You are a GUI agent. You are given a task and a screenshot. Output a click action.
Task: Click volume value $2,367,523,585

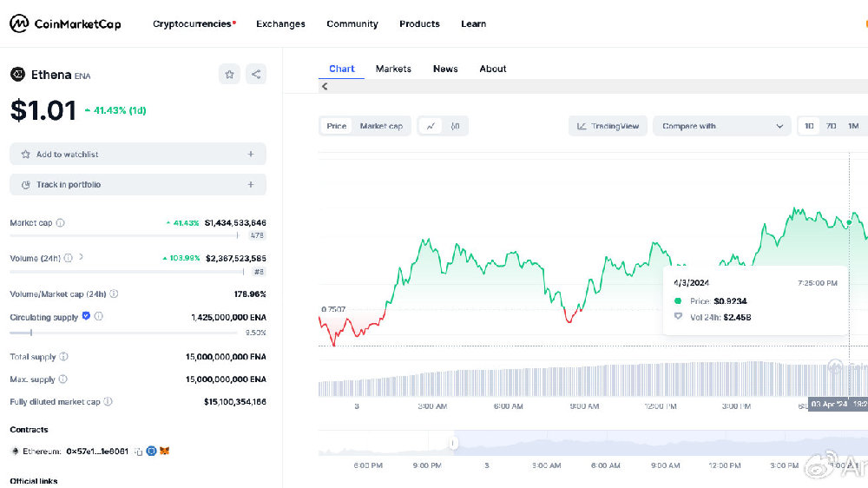[236, 258]
